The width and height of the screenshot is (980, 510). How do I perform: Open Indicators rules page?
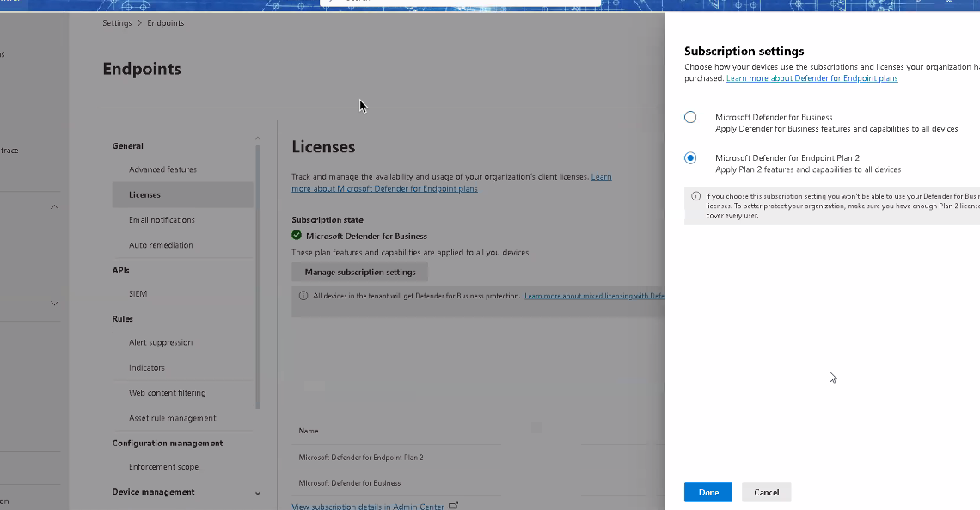pyautogui.click(x=147, y=367)
